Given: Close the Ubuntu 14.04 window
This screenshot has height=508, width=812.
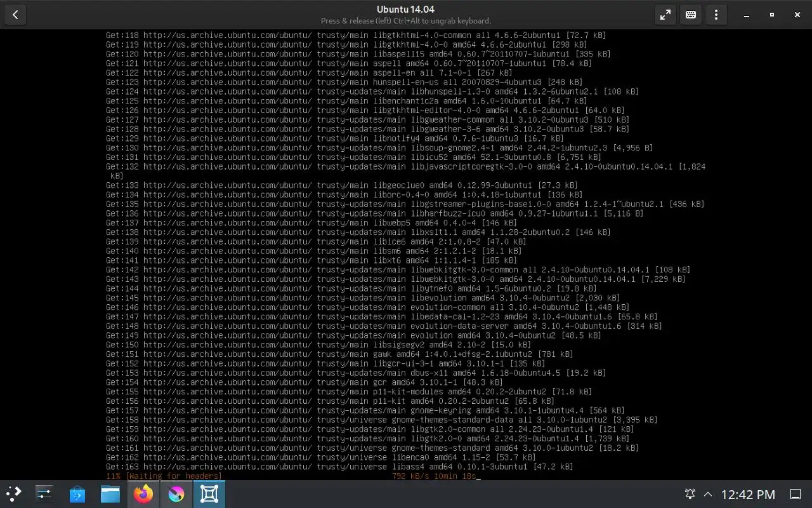Looking at the screenshot, I should (x=797, y=15).
